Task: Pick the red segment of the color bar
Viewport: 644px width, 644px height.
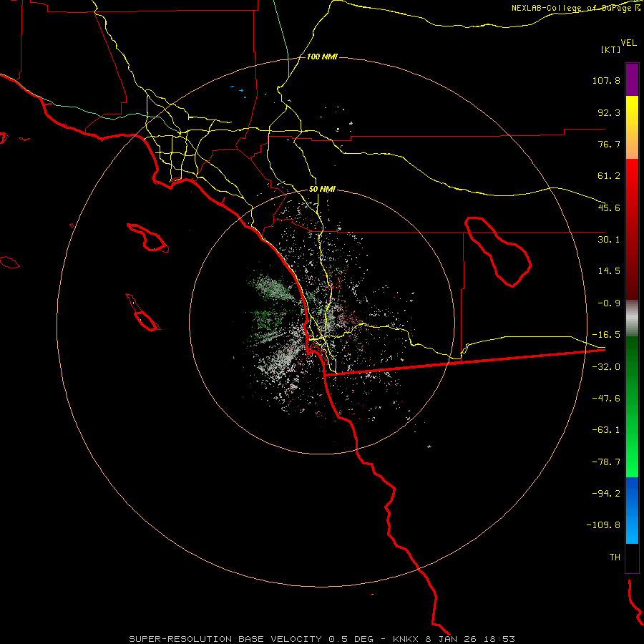Action: tap(632, 229)
